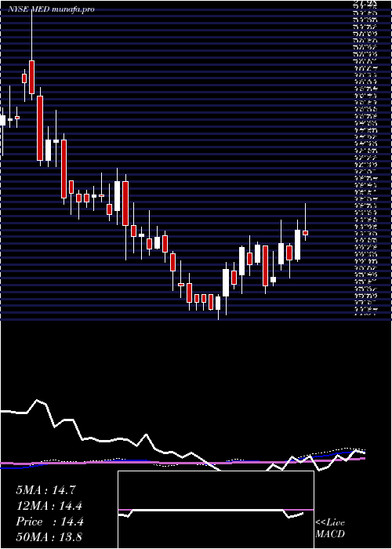Screen dimensions: 392x549
Task: Click the 'Price : 14.4' value
Action: click(49, 522)
